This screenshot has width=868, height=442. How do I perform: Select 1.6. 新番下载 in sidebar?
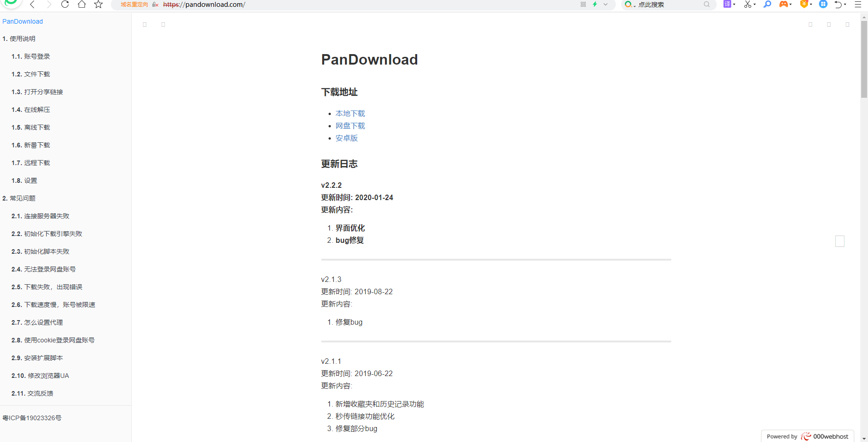(31, 145)
